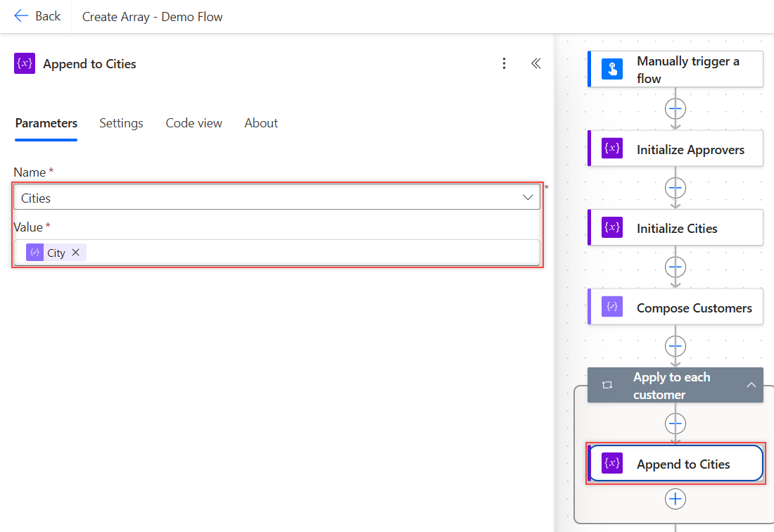
Task: Go back using the Back arrow
Action: coord(37,16)
